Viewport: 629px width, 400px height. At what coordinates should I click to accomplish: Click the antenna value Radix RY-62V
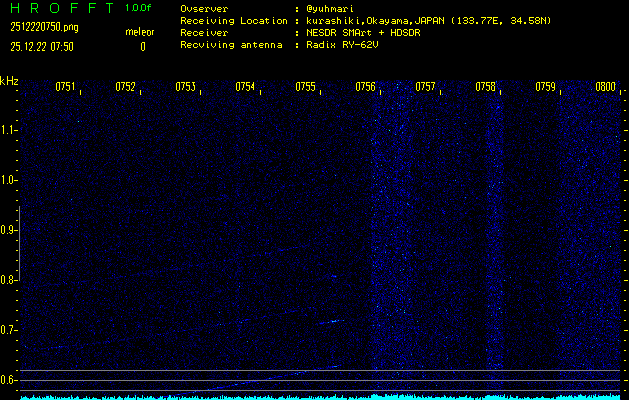point(342,45)
